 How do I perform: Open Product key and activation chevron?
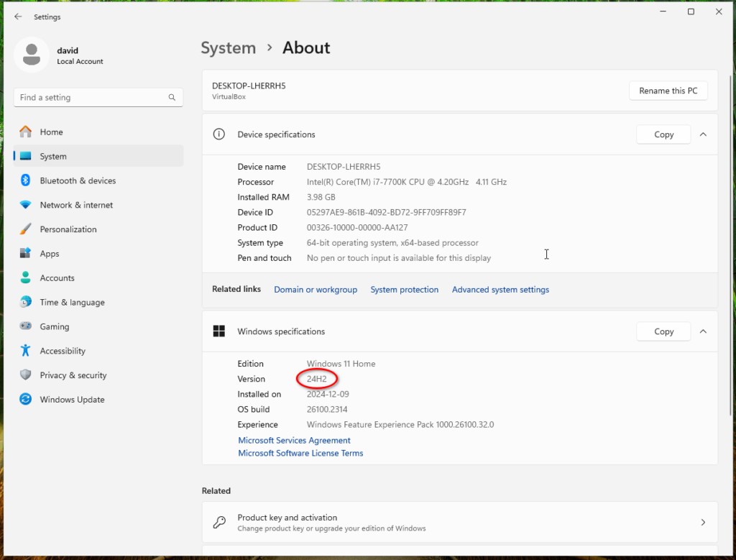(703, 522)
